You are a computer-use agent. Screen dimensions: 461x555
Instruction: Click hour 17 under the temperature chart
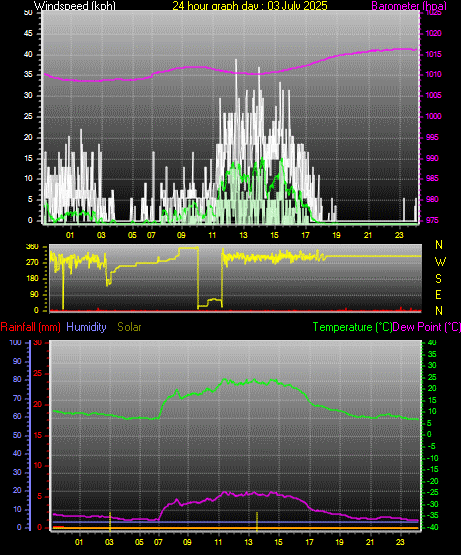[309, 542]
